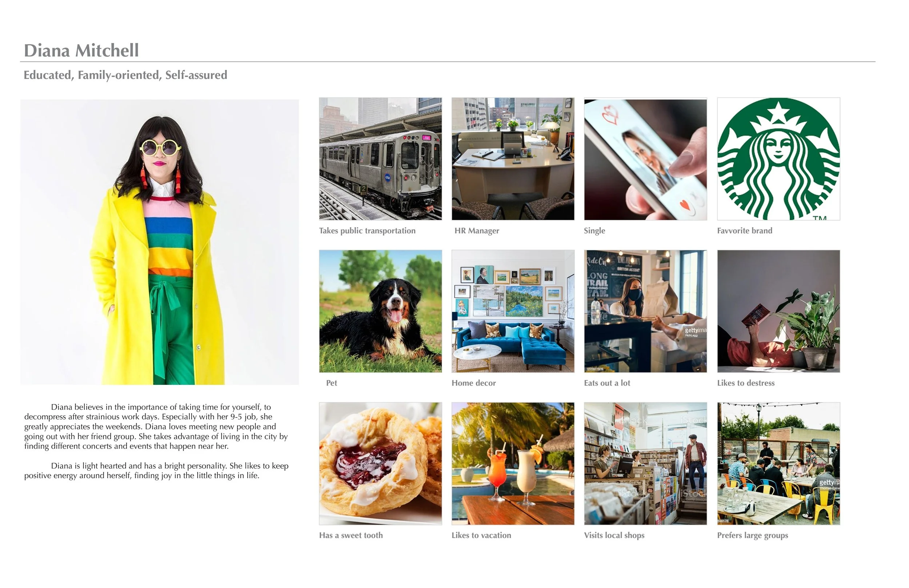Select the 'Educated, Family-oriented, Self-assured' subtitle
The image size is (909, 588).
pos(125,75)
